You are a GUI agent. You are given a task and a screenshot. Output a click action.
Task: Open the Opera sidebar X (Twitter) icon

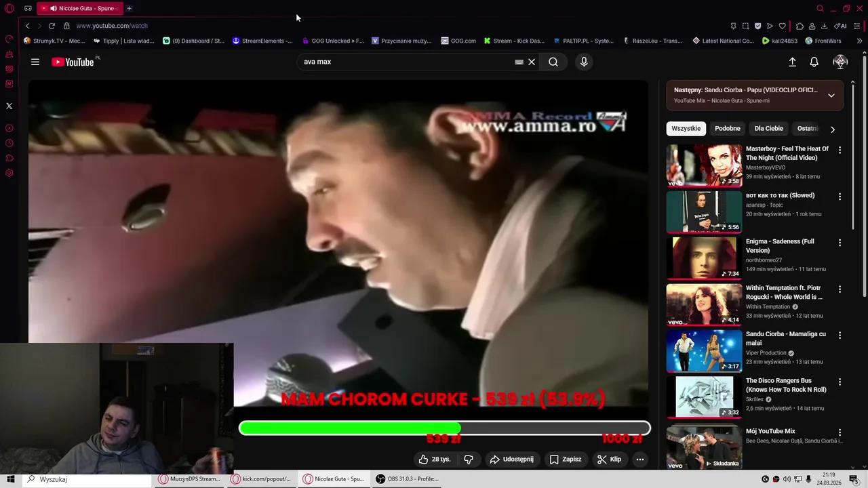pyautogui.click(x=9, y=106)
